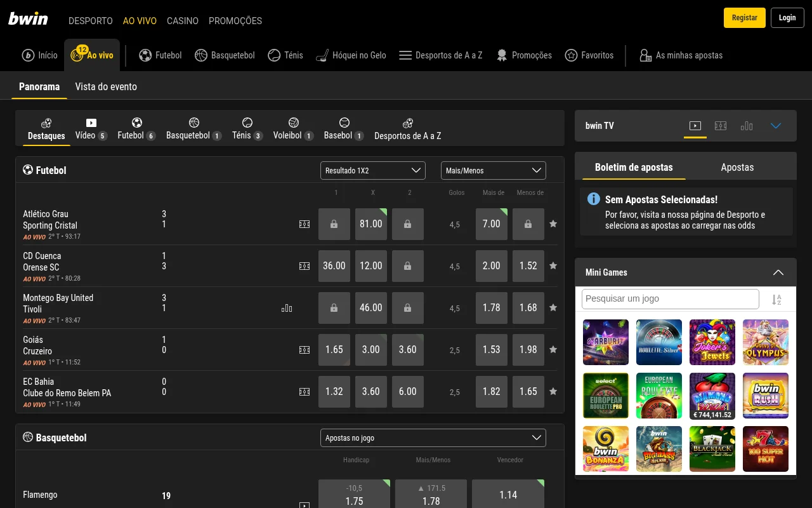Image resolution: width=812 pixels, height=508 pixels.
Task: Open Blackjack mini game
Action: [712, 449]
